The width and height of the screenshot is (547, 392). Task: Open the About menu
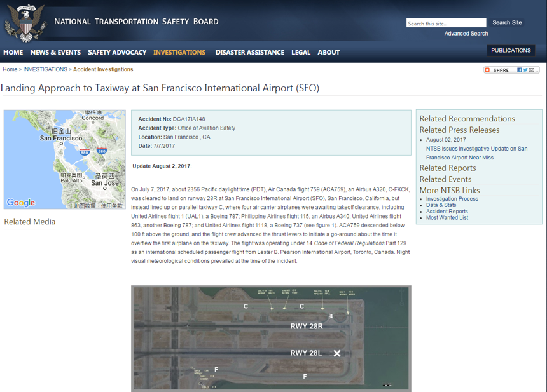[329, 52]
